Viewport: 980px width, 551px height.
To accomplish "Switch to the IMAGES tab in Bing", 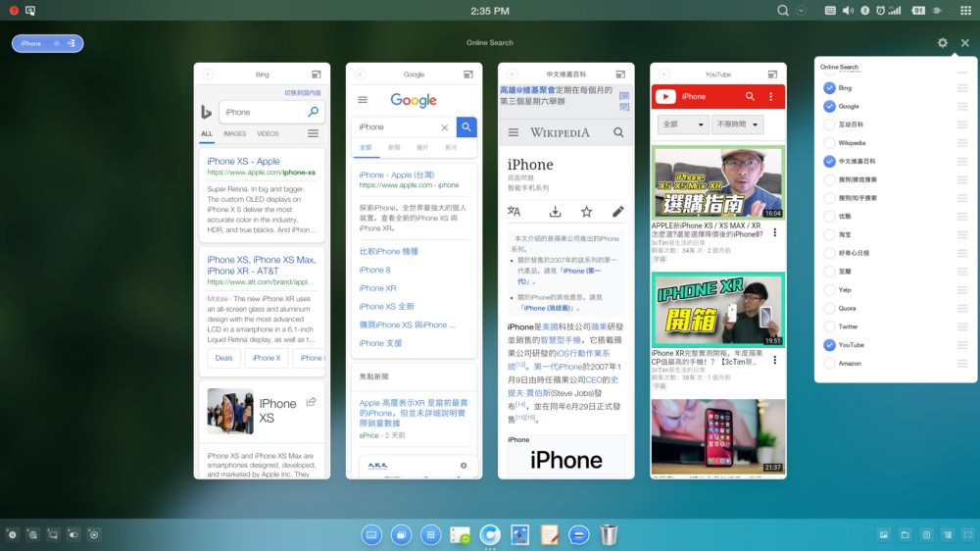I will pos(235,133).
